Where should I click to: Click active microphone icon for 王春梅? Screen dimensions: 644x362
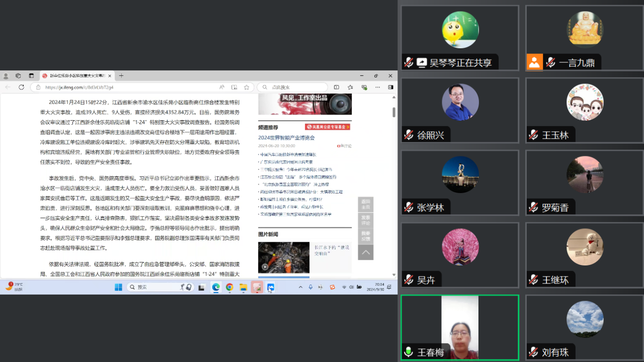[409, 352]
